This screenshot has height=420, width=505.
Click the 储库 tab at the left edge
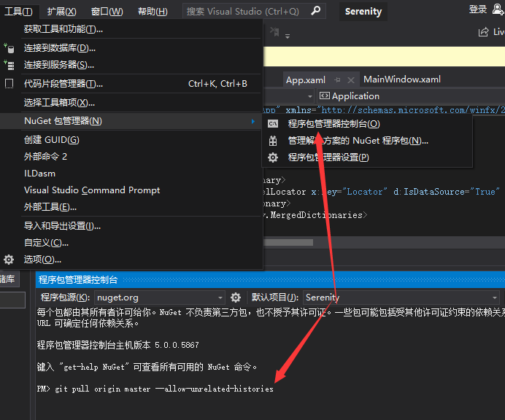pos(9,279)
